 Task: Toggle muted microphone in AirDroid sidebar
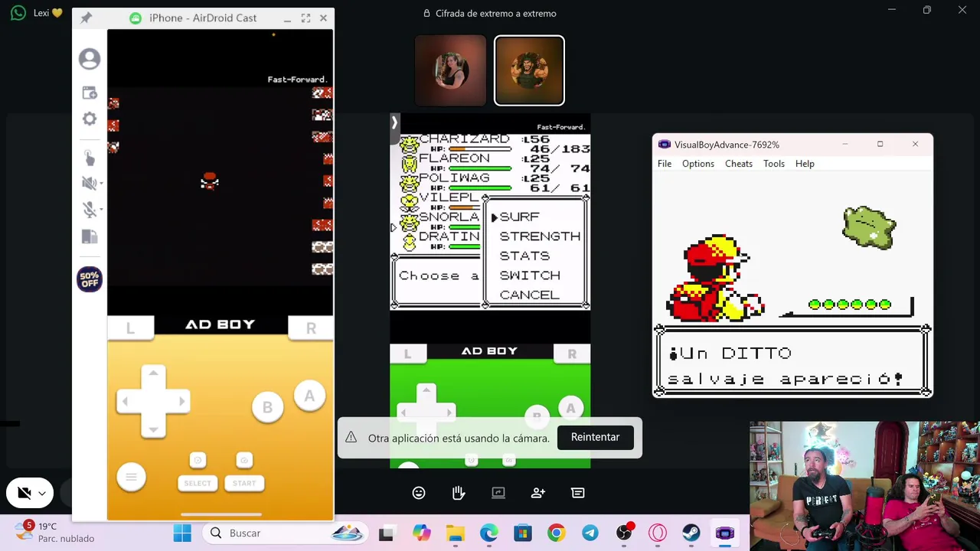(x=88, y=209)
